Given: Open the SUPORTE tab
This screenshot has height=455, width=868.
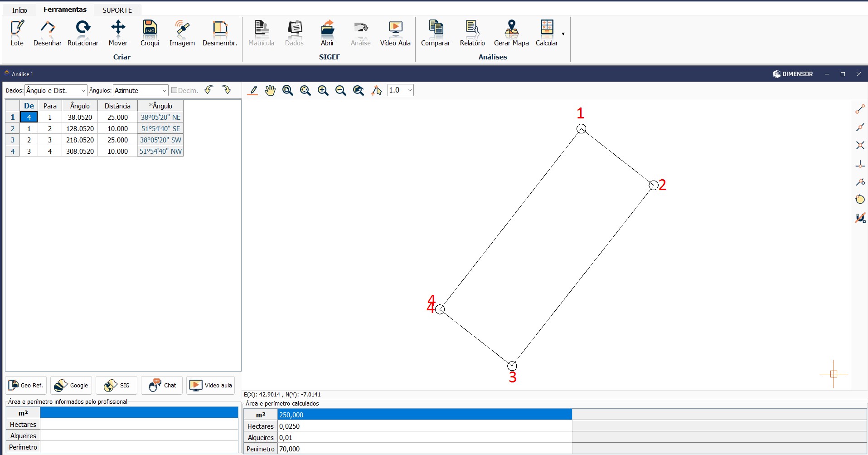Looking at the screenshot, I should 117,10.
